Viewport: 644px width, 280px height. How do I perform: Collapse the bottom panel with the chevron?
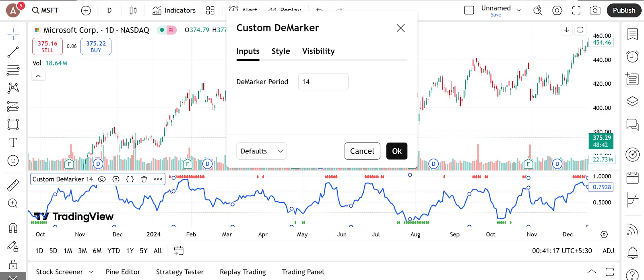click(x=592, y=271)
